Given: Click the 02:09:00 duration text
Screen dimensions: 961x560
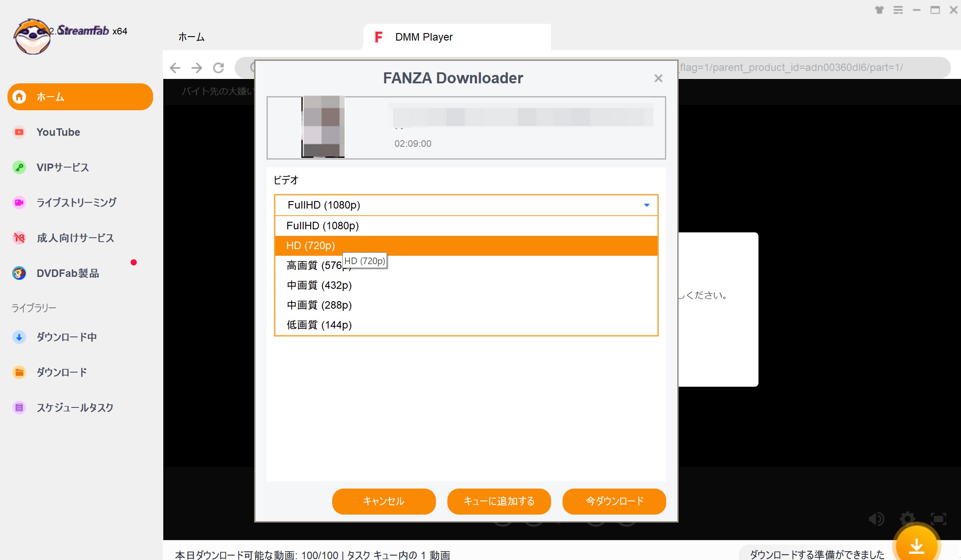Looking at the screenshot, I should 413,144.
